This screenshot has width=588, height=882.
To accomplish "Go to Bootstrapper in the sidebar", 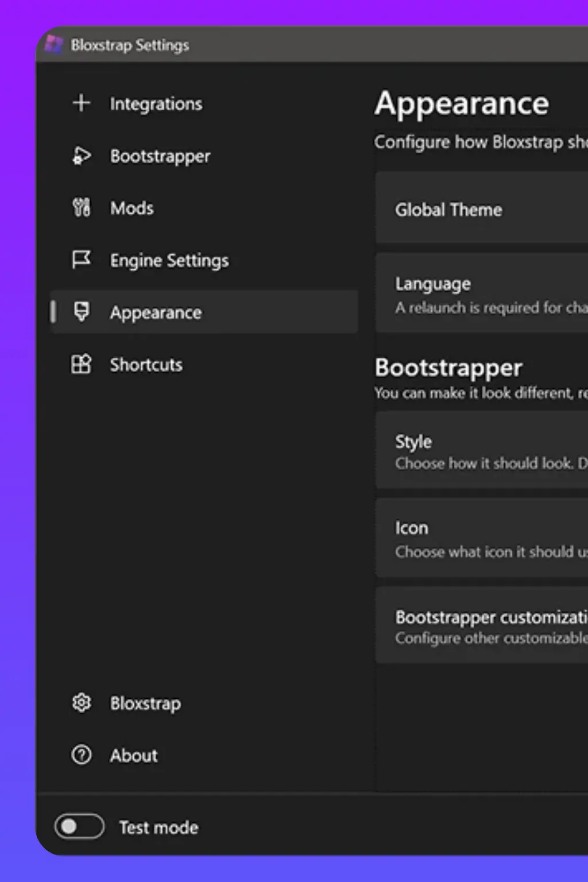I will point(204,156).
